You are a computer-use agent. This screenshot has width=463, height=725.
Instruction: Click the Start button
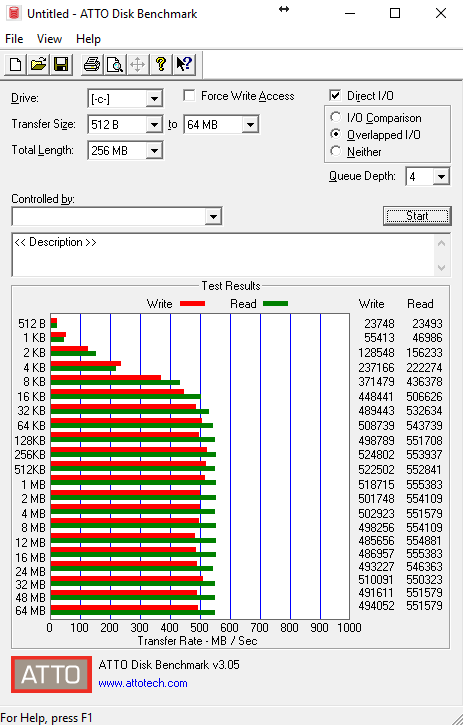pyautogui.click(x=417, y=216)
